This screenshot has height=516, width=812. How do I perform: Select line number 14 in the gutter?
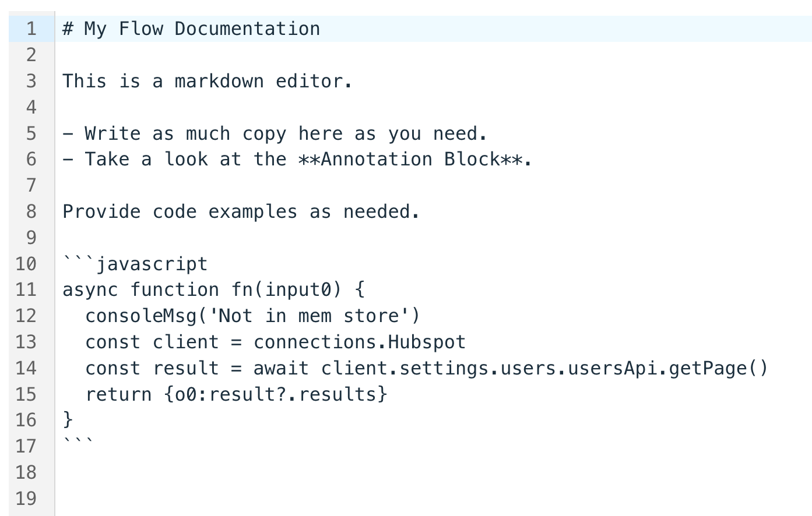[26, 368]
